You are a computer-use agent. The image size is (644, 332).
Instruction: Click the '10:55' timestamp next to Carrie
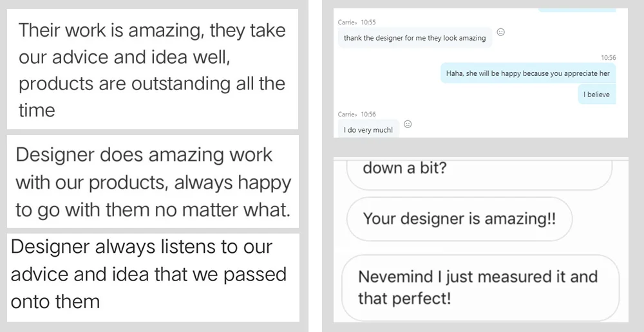click(368, 23)
